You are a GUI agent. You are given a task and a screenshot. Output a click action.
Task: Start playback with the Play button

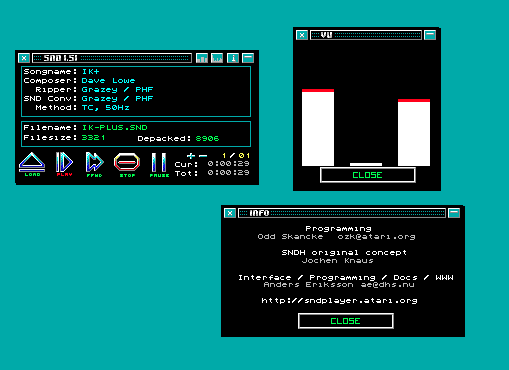[x=64, y=164]
